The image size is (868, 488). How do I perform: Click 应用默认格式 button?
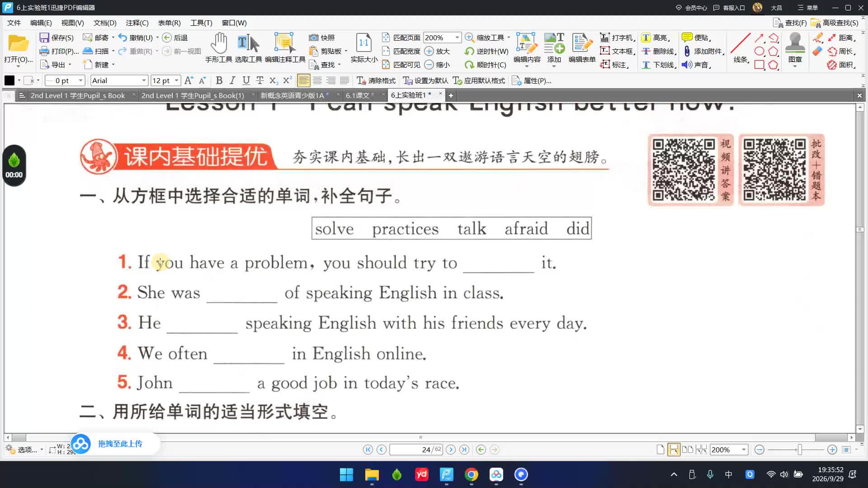click(x=479, y=80)
